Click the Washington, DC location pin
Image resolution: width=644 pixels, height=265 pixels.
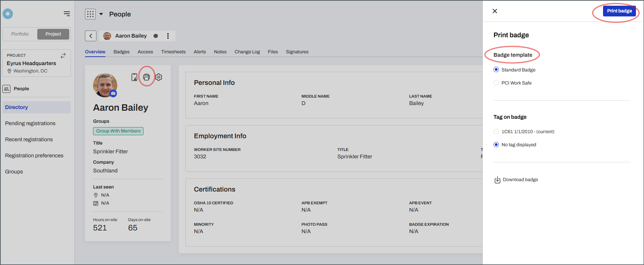[x=9, y=71]
